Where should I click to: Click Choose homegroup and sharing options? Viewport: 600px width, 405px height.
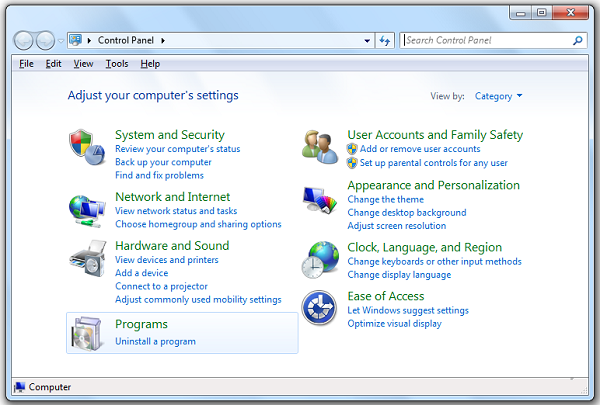tap(198, 224)
